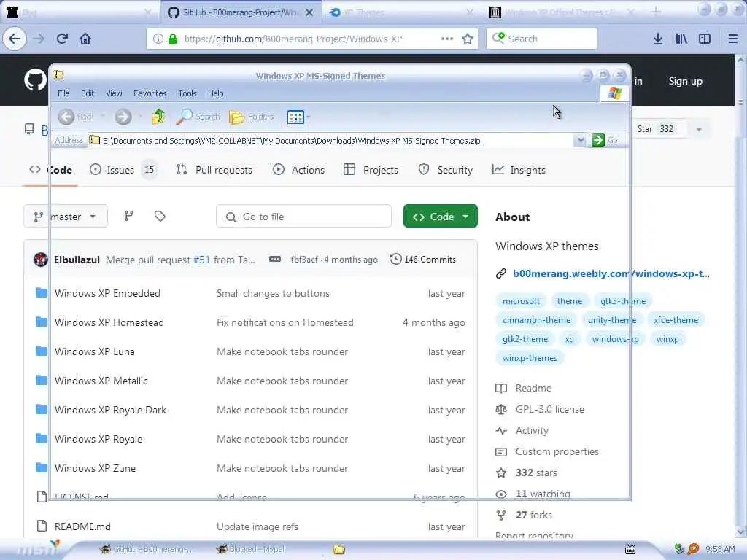
Task: Open Edit menu in Explorer window
Action: (x=88, y=93)
